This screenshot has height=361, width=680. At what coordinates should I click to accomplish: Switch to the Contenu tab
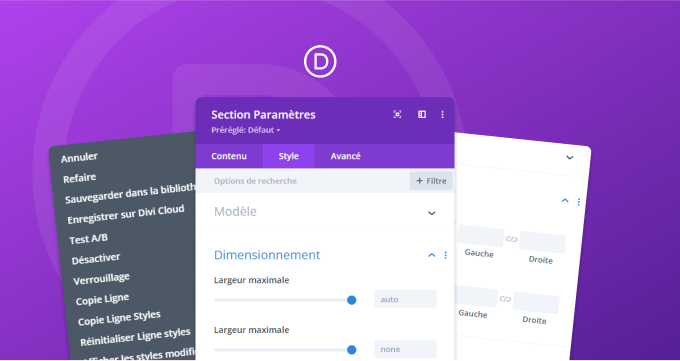229,156
